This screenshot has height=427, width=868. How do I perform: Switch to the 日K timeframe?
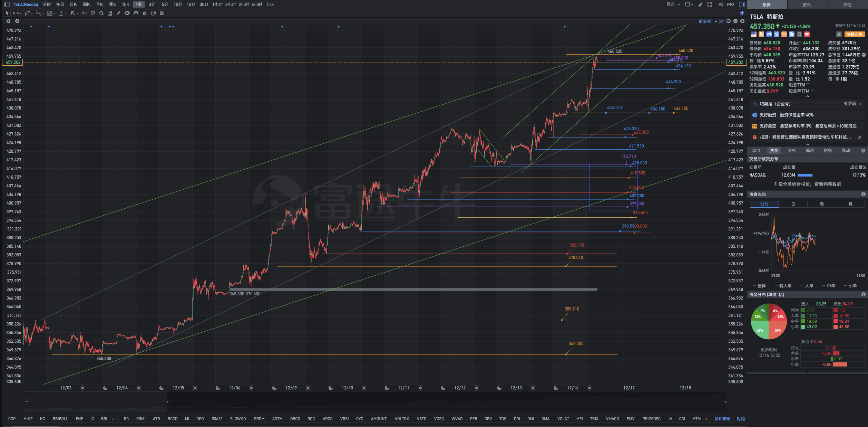pos(73,4)
